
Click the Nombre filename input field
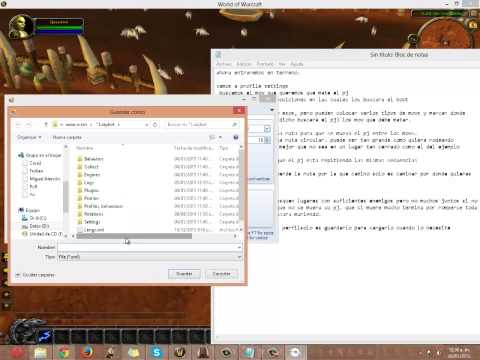(147, 247)
